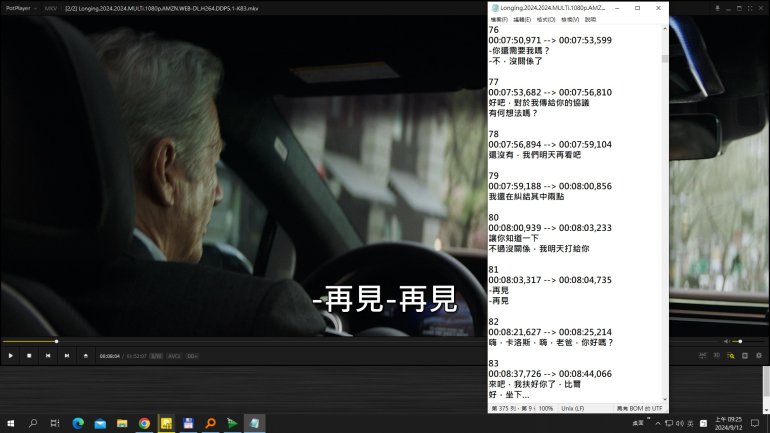Open the 說明 menu in Notepad
Screen dimensions: 770x433
pos(590,20)
